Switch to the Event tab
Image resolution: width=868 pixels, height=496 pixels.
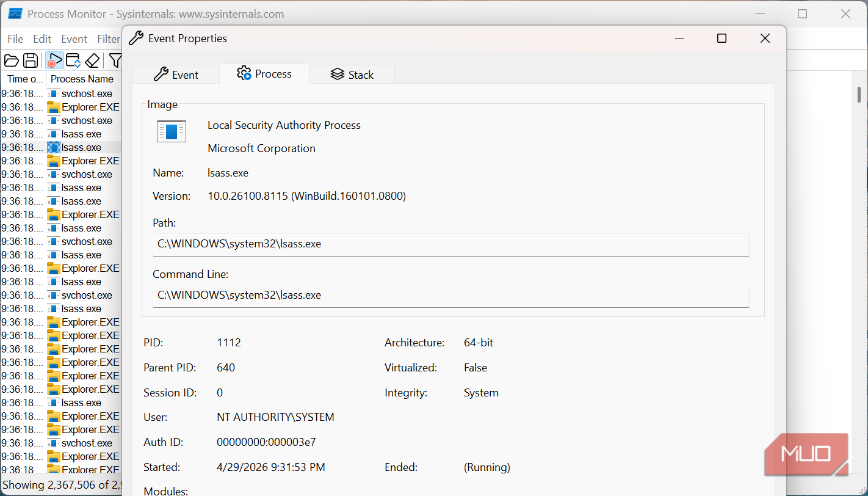176,75
